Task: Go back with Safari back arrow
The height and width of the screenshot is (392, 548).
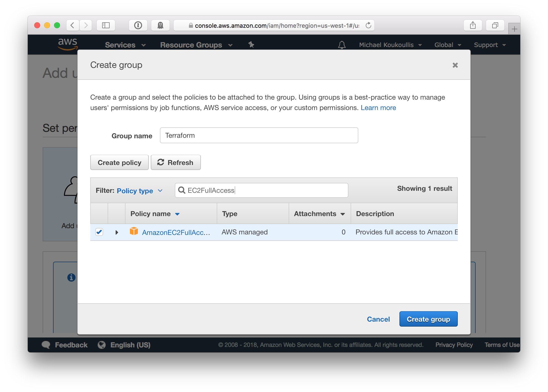Action: [x=73, y=25]
